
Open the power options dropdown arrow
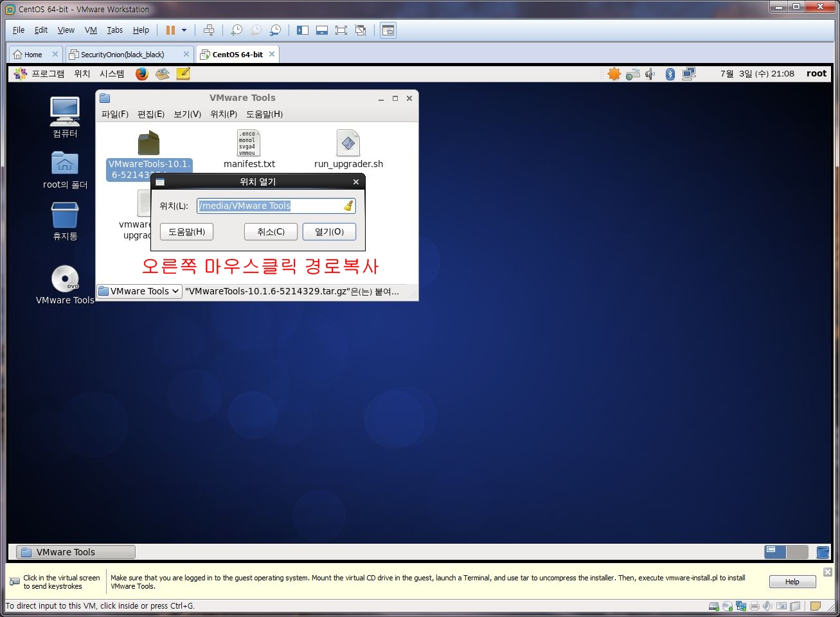click(x=184, y=30)
